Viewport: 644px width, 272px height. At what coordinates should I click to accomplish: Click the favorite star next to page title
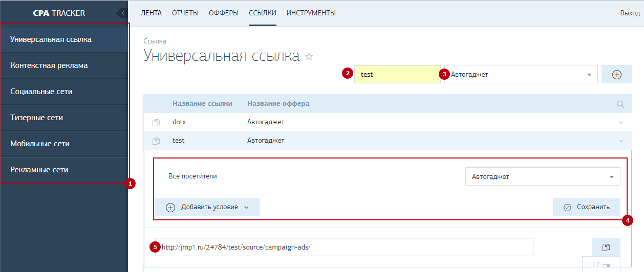tap(309, 57)
